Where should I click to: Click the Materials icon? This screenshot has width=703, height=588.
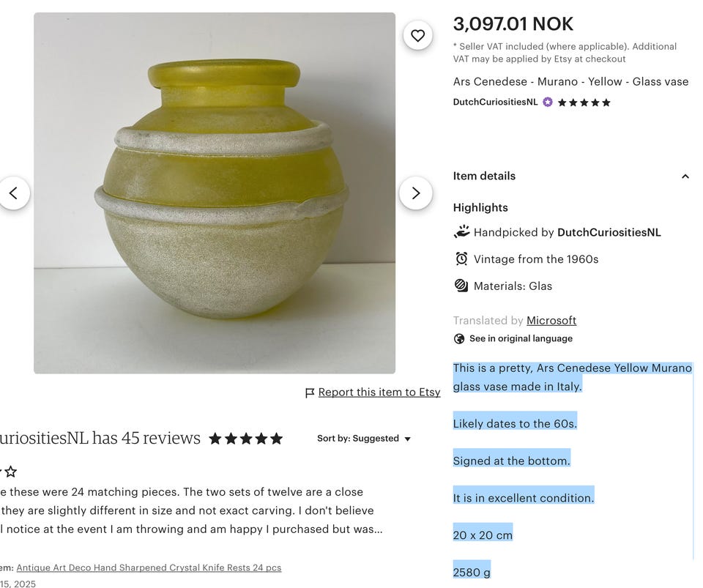point(461,286)
